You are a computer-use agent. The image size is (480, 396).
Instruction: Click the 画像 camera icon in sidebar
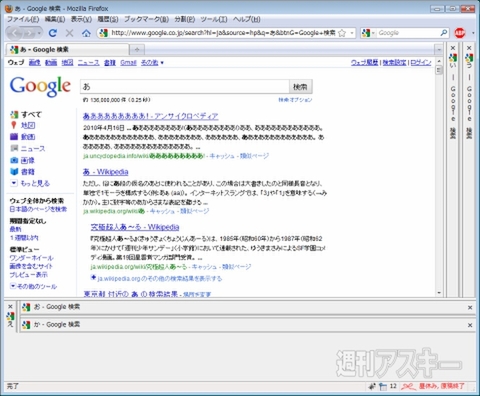(14, 160)
